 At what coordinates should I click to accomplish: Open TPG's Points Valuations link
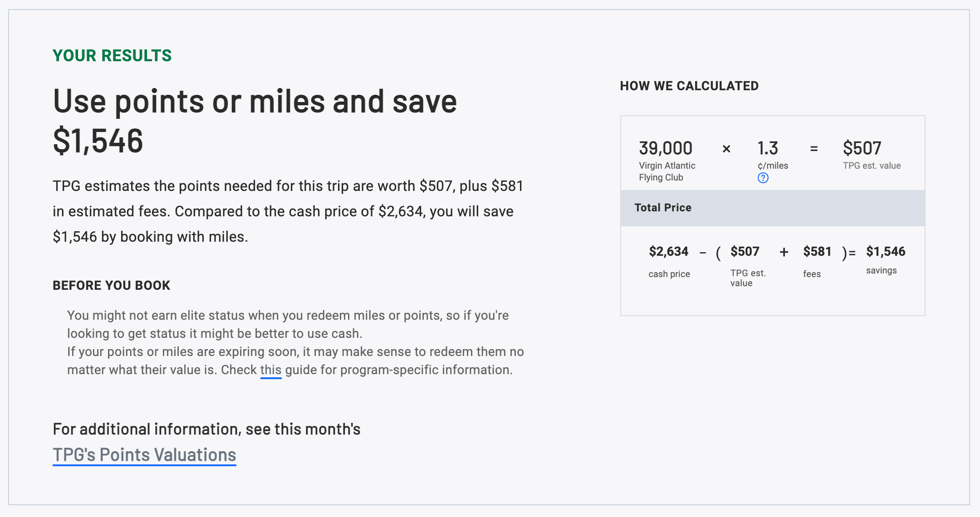click(x=144, y=455)
